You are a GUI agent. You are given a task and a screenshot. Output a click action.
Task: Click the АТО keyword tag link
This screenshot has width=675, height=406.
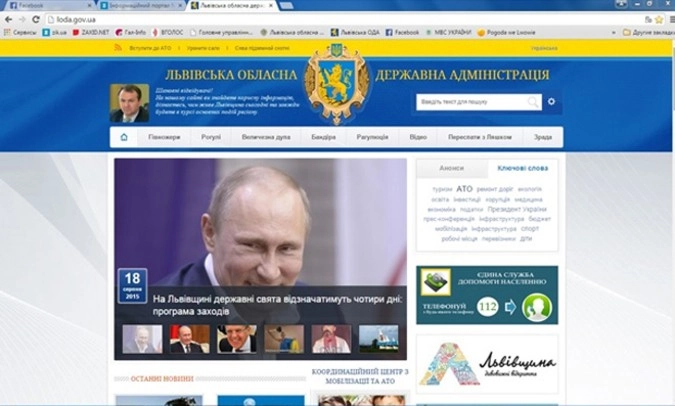(x=464, y=188)
